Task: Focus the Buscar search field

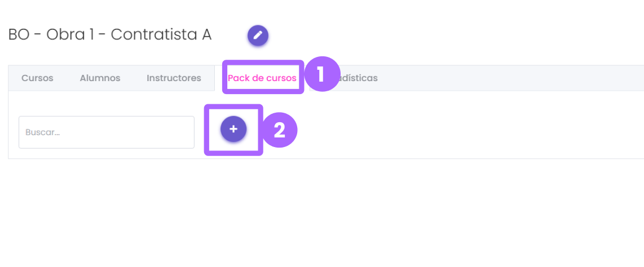Action: tap(107, 132)
